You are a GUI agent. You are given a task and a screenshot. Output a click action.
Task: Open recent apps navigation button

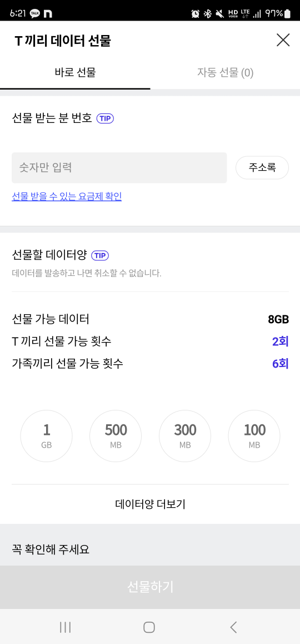click(x=65, y=627)
